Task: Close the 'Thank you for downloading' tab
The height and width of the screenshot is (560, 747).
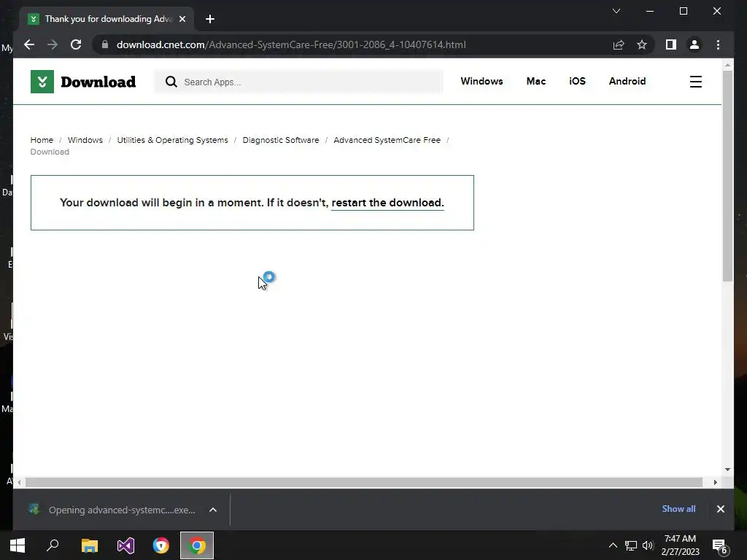Action: click(182, 19)
